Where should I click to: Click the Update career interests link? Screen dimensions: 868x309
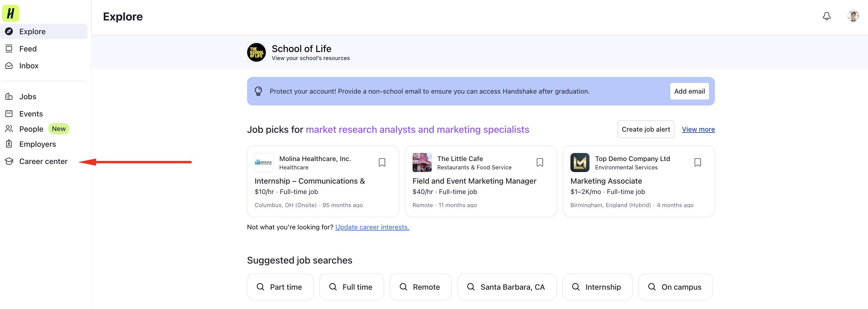(x=372, y=227)
